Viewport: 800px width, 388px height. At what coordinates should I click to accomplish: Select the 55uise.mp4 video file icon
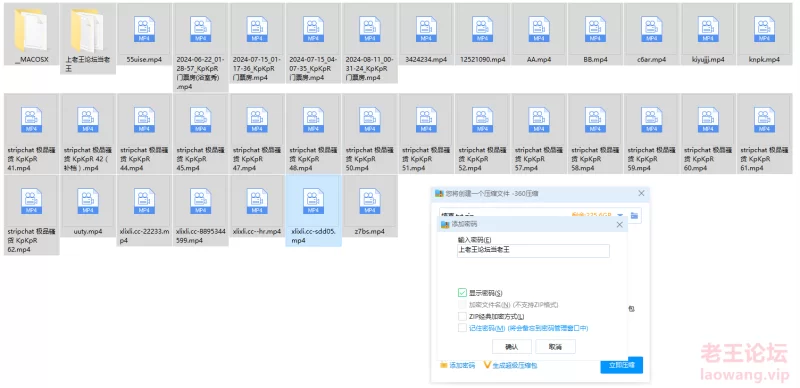[x=144, y=29]
